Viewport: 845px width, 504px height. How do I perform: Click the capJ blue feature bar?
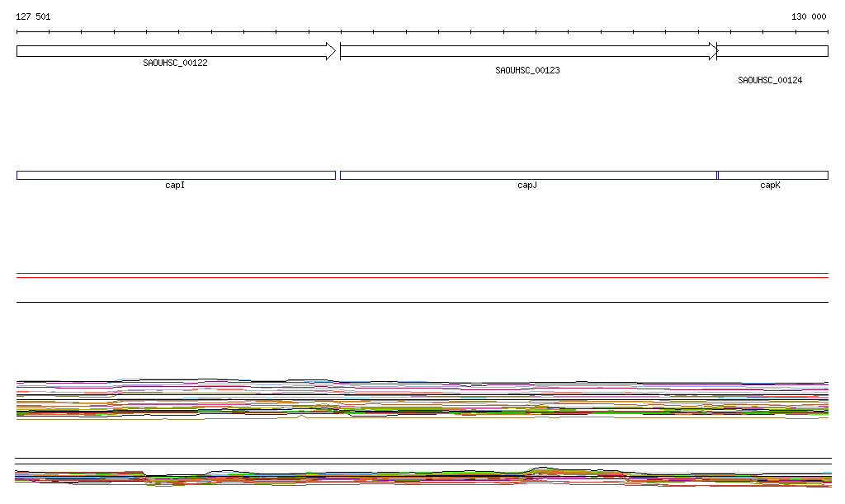coord(528,175)
